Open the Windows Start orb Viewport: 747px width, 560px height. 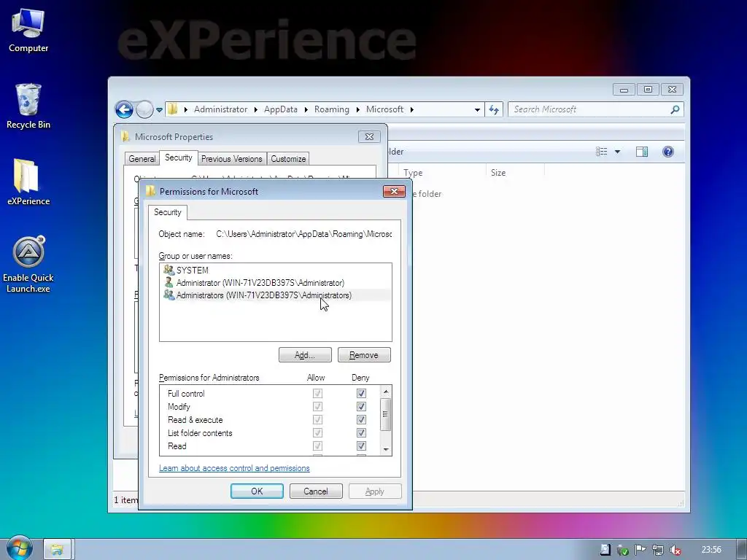pos(20,548)
